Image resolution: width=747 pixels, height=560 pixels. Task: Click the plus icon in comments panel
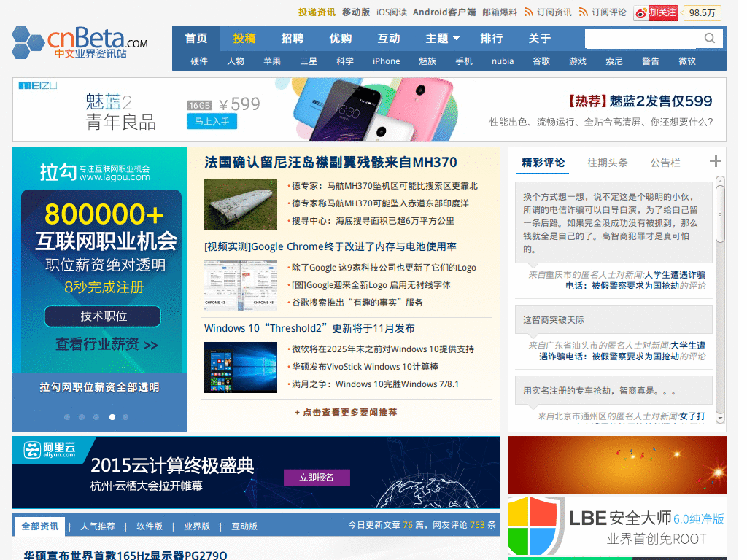tap(715, 161)
